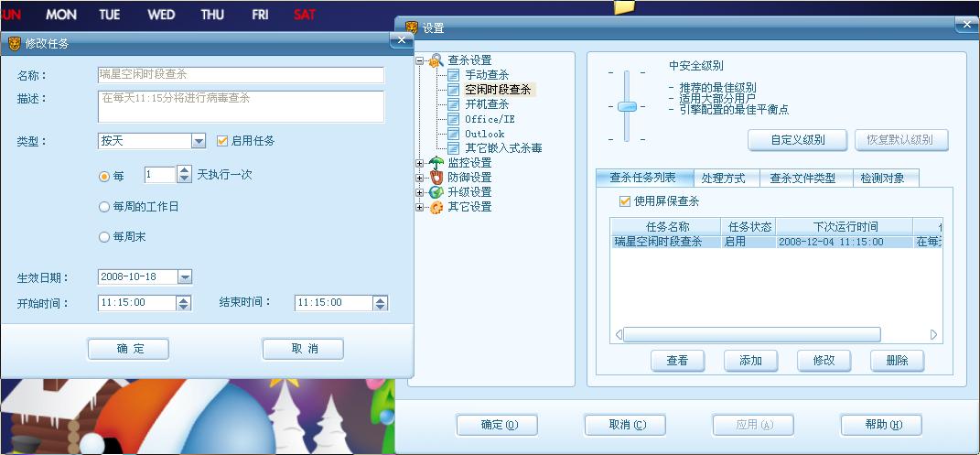Select 手动查杀 in the settings tree
The width and height of the screenshot is (980, 455).
487,75
